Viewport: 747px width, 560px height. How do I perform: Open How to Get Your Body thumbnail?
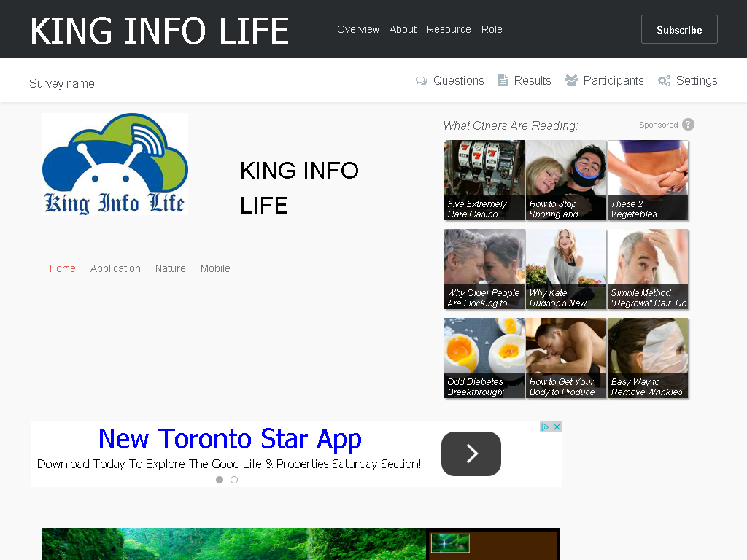(x=566, y=358)
